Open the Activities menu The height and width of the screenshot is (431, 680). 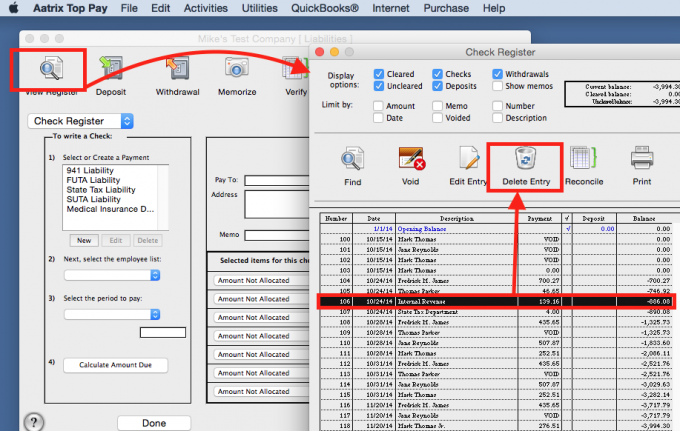pos(206,8)
